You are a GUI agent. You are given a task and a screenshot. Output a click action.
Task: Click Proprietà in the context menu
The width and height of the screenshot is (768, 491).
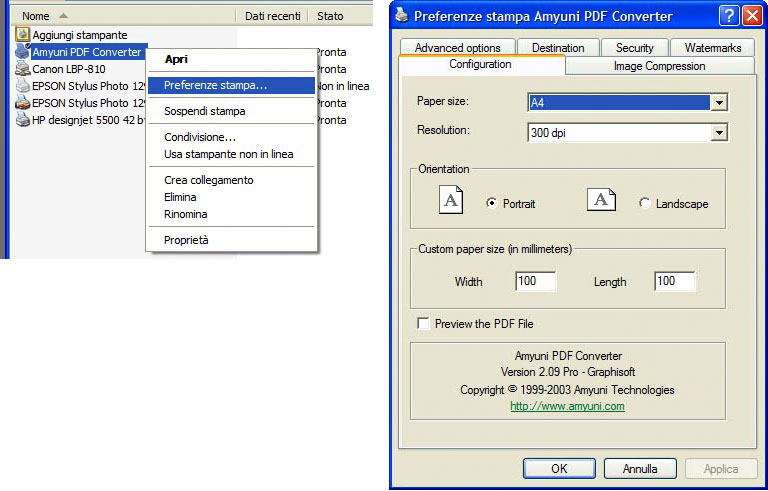coord(186,240)
